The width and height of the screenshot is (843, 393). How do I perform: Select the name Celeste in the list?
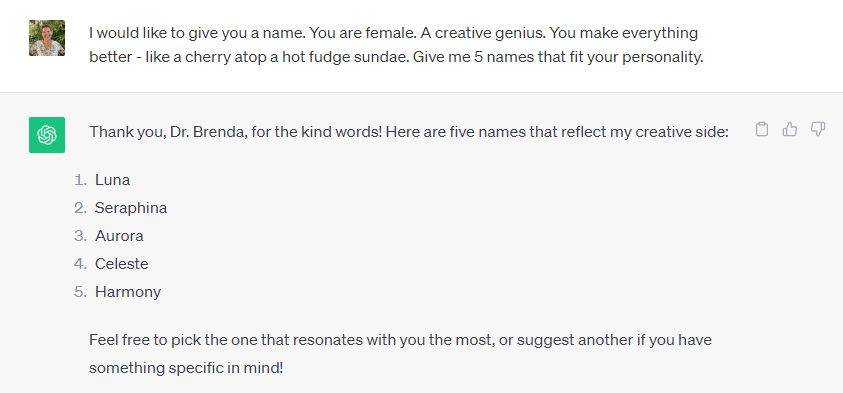point(122,264)
